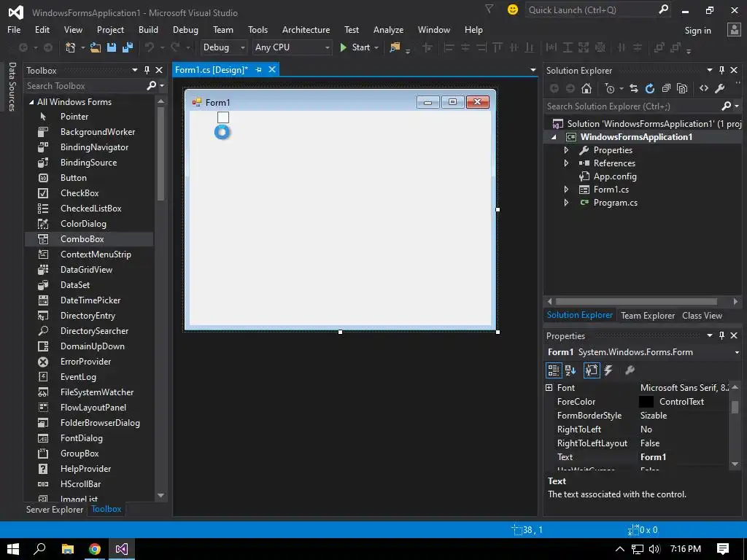The width and height of the screenshot is (747, 560).
Task: Open the Build menu
Action: click(148, 29)
